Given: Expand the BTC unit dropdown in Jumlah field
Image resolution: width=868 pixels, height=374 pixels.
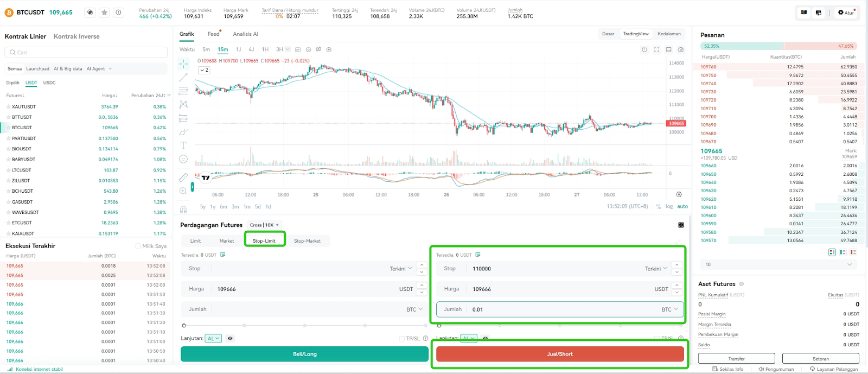Looking at the screenshot, I should [414, 309].
